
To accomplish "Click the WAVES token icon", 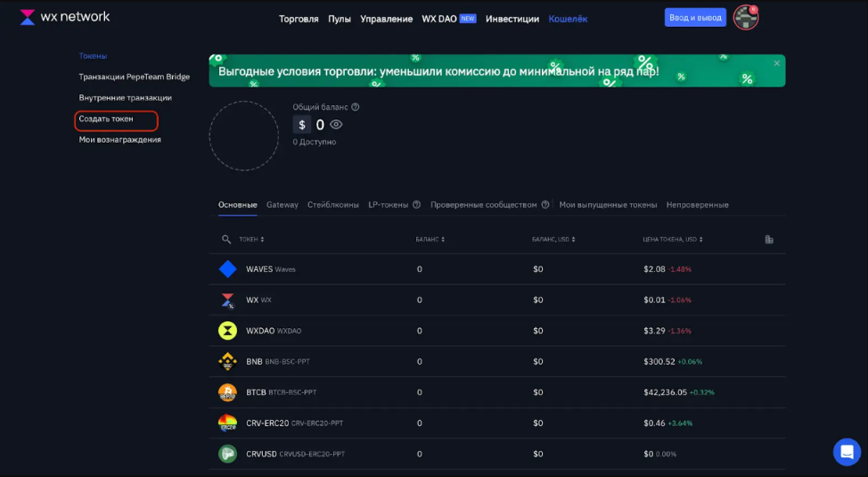I will coord(227,269).
